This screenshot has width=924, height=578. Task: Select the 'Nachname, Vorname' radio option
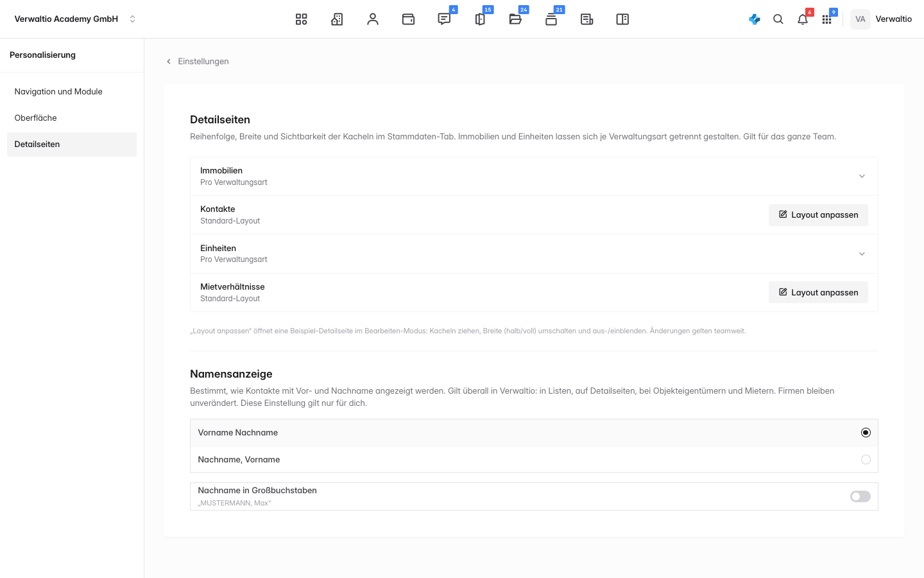pyautogui.click(x=866, y=460)
